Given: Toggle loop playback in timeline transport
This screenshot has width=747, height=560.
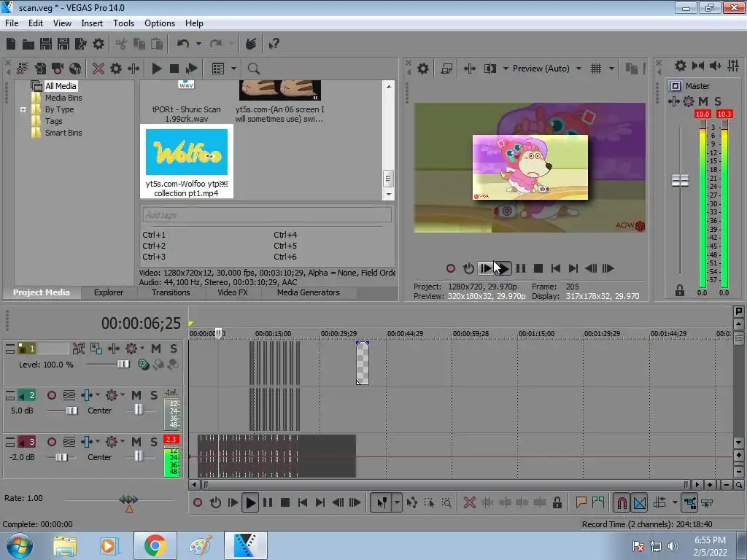Looking at the screenshot, I should click(215, 502).
